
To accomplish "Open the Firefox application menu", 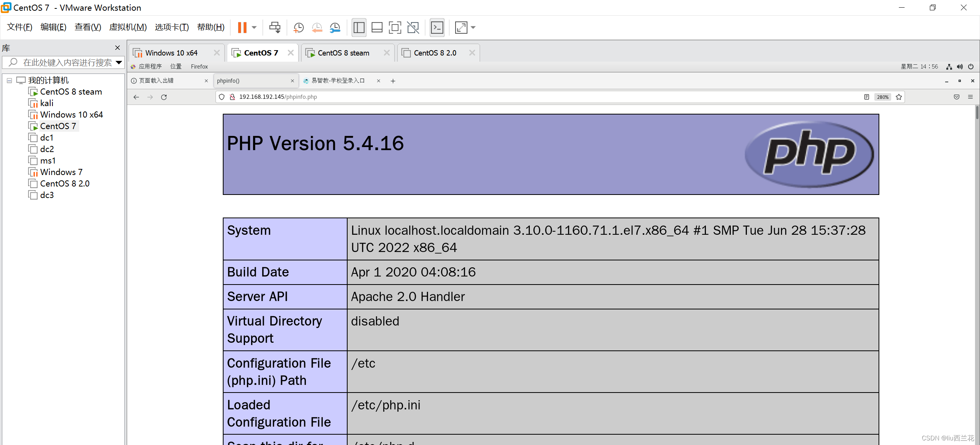I will tap(971, 97).
